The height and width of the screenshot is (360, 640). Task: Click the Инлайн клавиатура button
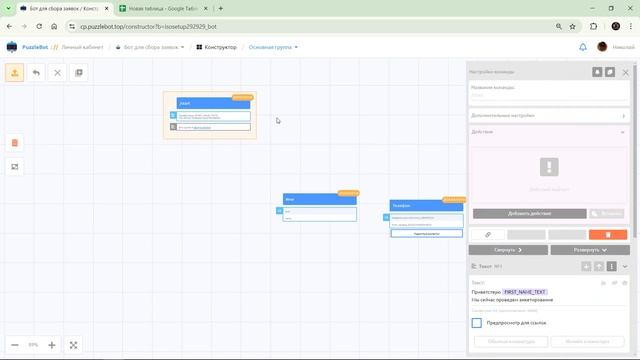point(587,341)
